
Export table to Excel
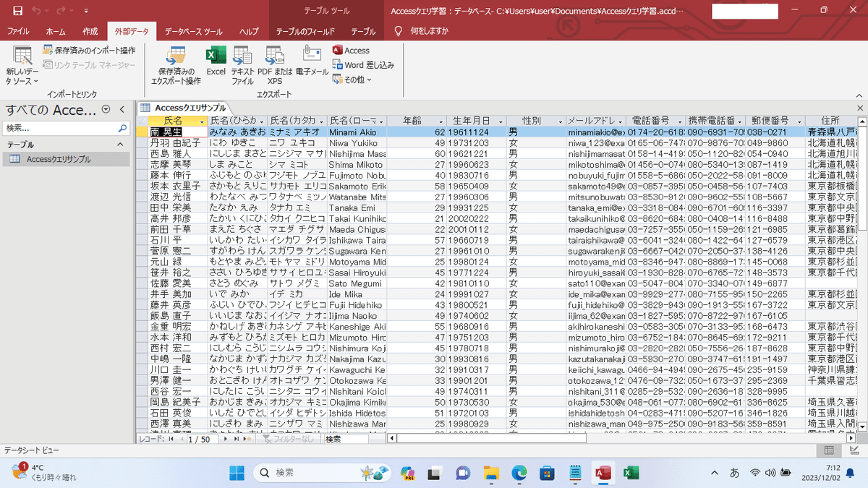[x=216, y=61]
